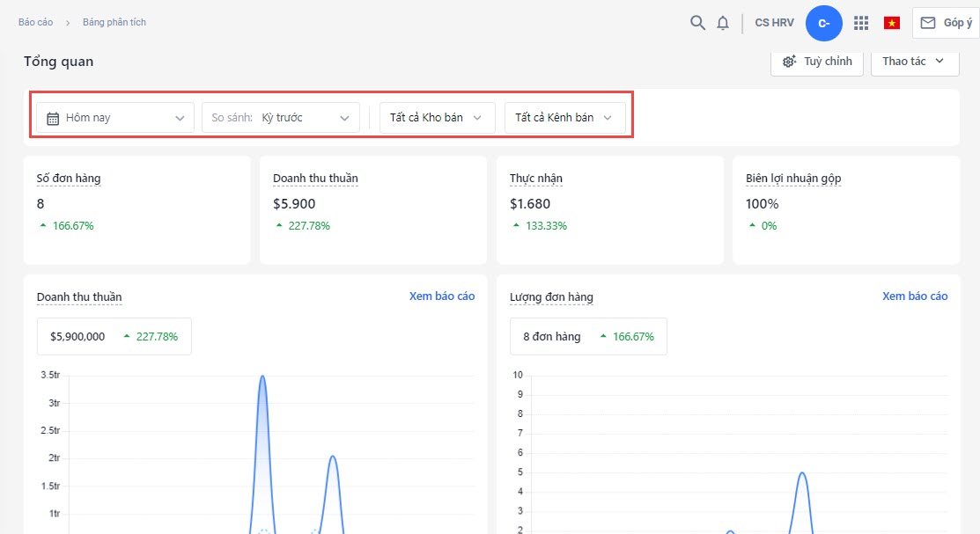Click the gear icon in Tuỳ chỉnh
The height and width of the screenshot is (534, 980).
pos(790,62)
